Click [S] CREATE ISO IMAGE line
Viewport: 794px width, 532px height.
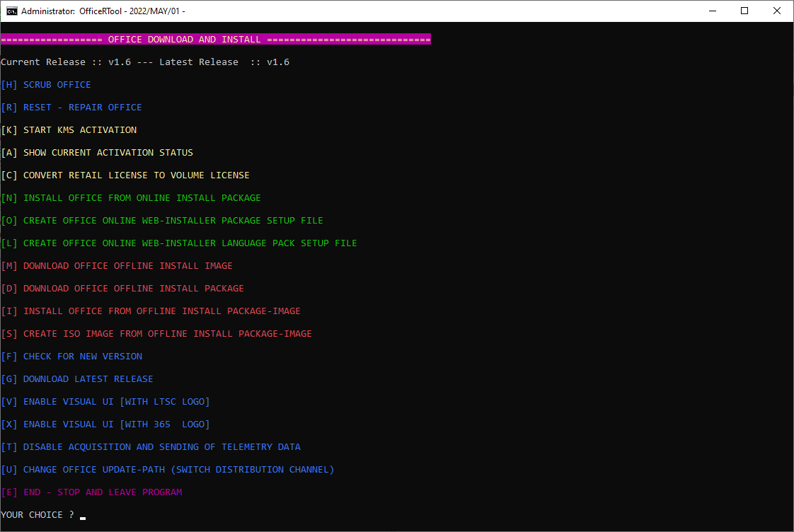coord(156,334)
